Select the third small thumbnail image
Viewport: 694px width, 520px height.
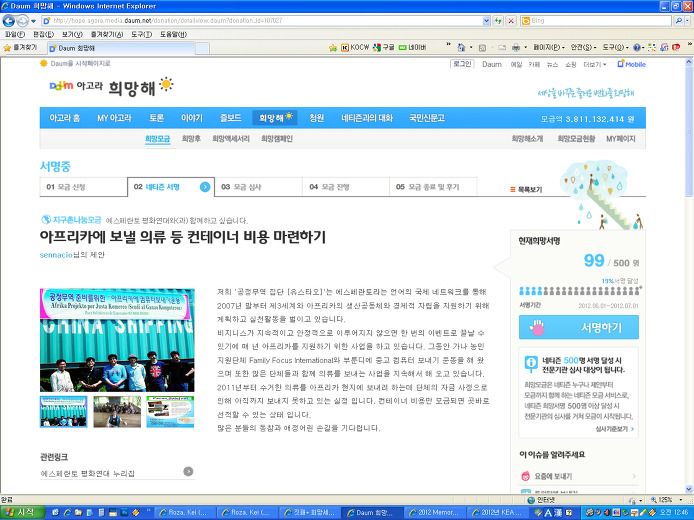pyautogui.click(x=170, y=412)
